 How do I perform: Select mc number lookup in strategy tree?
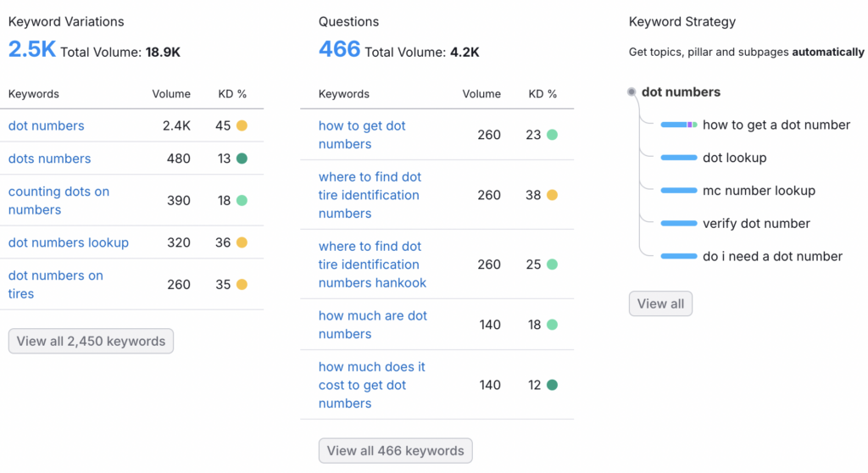click(x=759, y=191)
